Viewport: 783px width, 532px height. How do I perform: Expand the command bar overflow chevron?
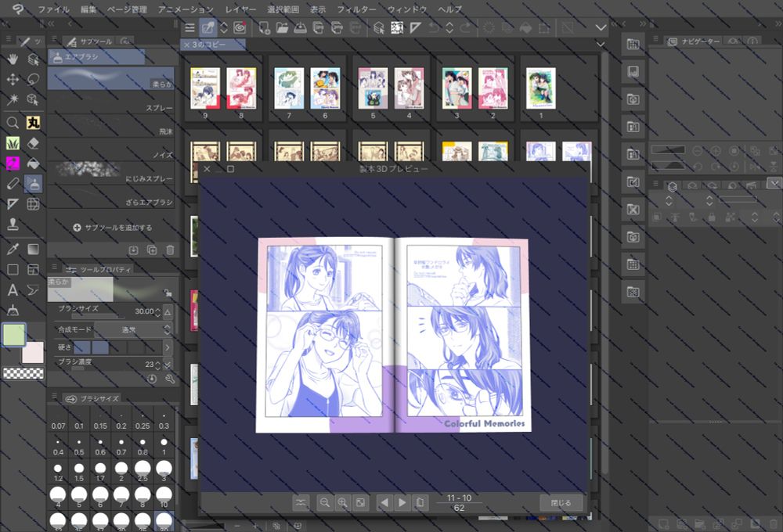(x=601, y=27)
